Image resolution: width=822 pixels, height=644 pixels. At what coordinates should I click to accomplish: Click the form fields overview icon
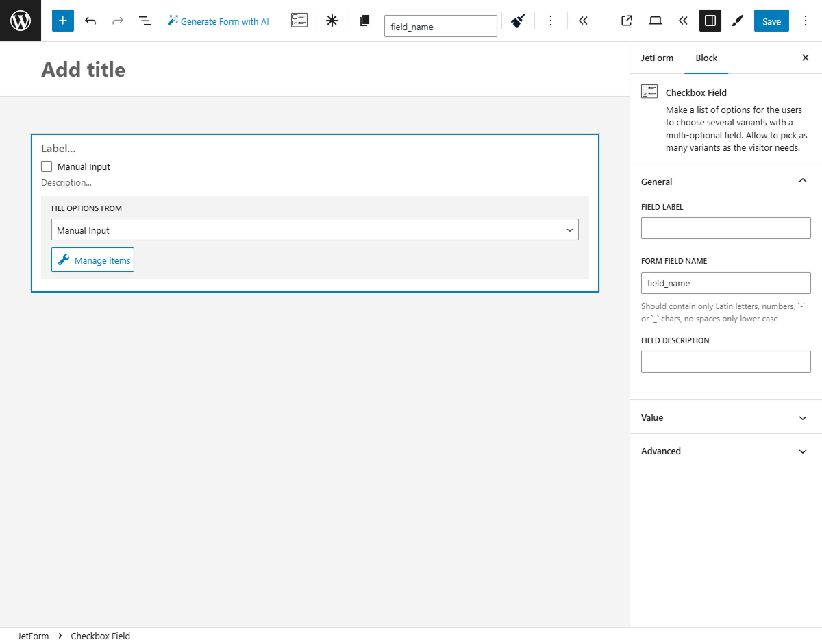click(299, 21)
